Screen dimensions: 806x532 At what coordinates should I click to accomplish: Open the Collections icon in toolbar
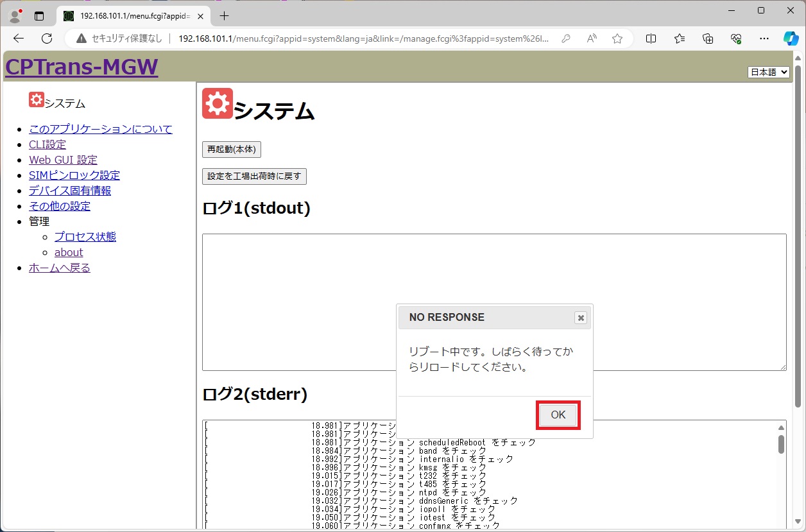click(x=708, y=39)
